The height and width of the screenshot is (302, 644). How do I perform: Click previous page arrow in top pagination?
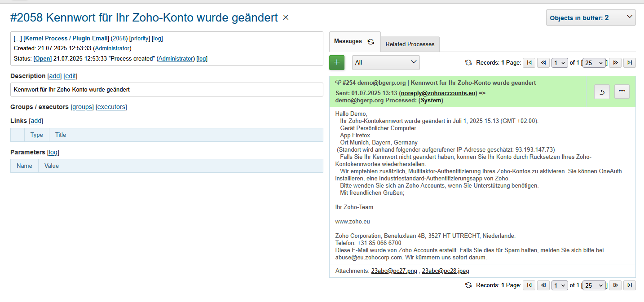click(543, 63)
